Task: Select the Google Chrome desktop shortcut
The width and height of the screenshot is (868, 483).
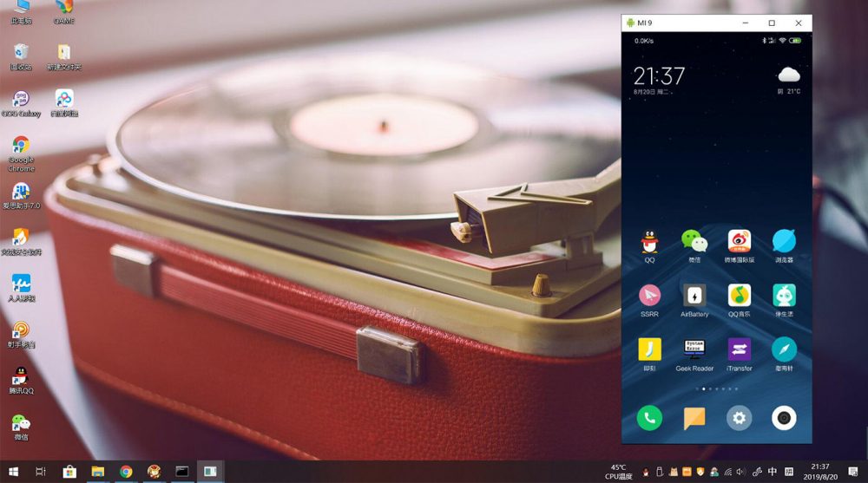Action: (21, 153)
